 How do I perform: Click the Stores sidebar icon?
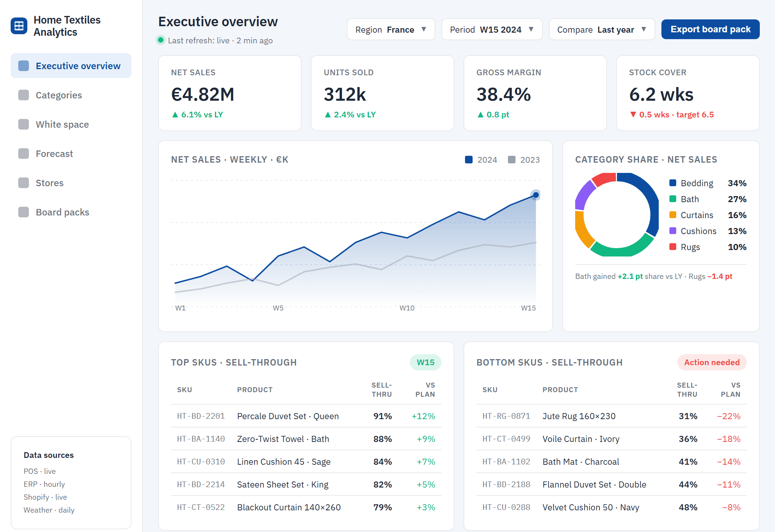(24, 183)
